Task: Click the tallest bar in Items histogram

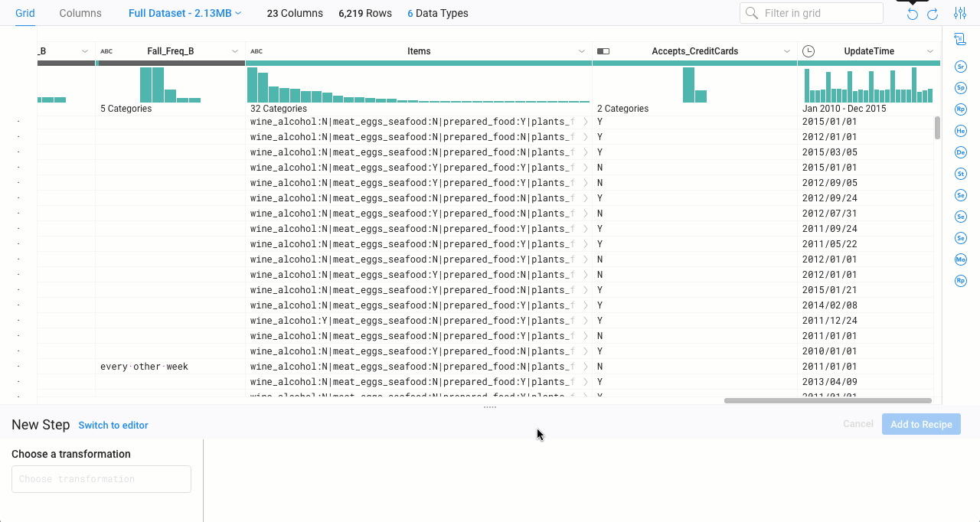Action: coord(252,85)
